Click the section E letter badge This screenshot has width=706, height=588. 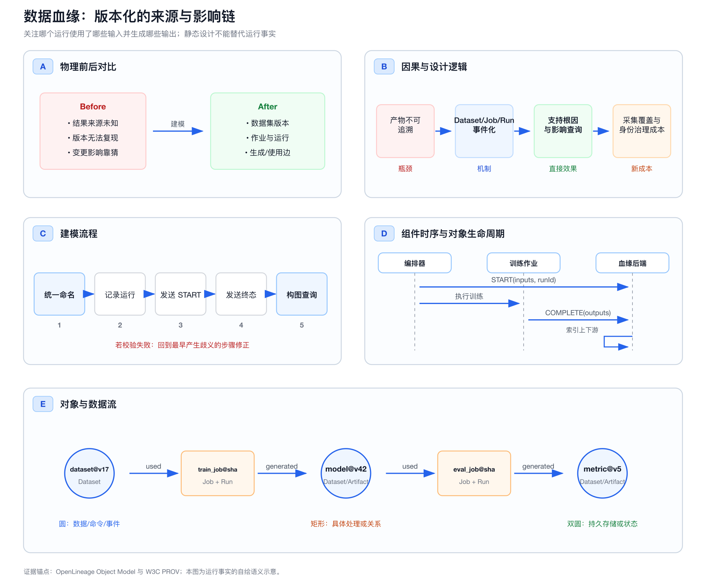(x=43, y=404)
